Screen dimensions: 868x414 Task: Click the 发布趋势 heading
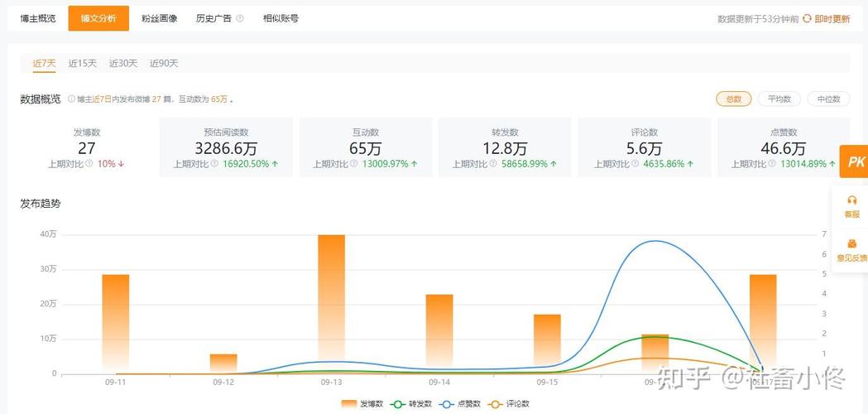[41, 204]
